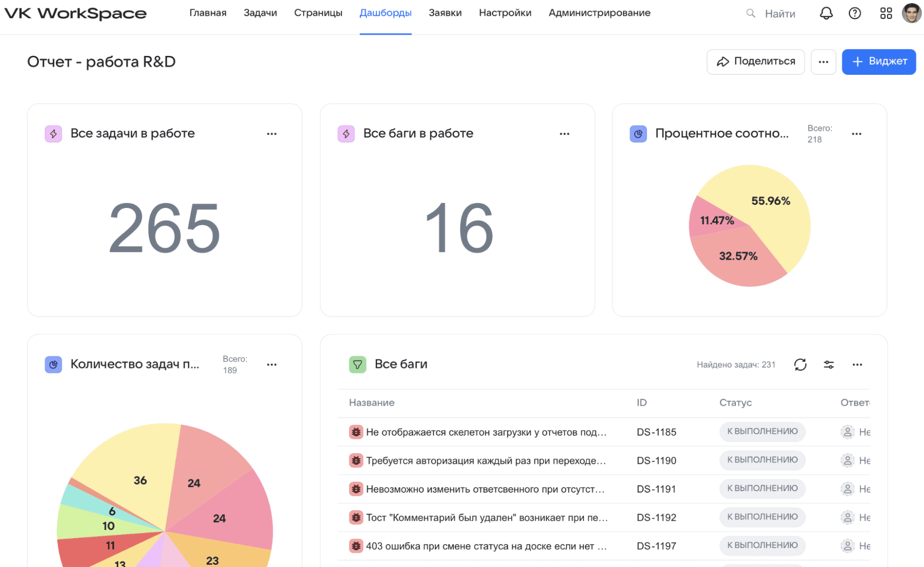Open filter settings sliders in 'Все баги'
Viewport: 924px width, 567px height.
(829, 365)
